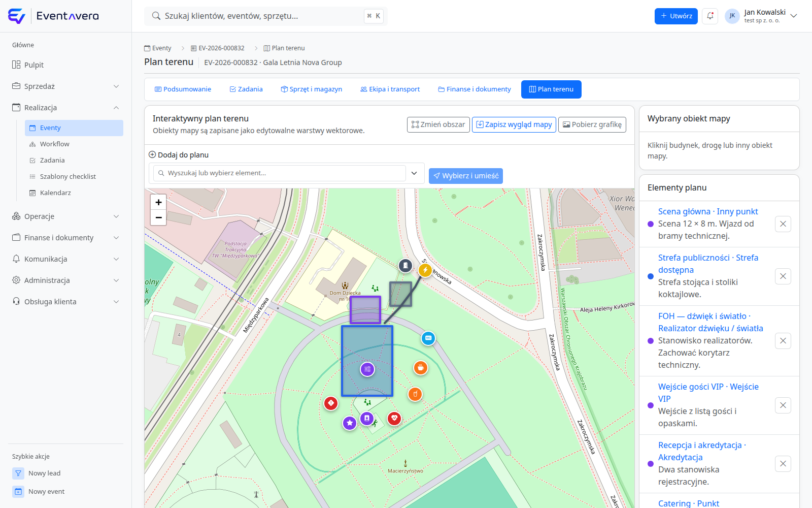The height and width of the screenshot is (508, 812).
Task: Click Zapisz wygląd mapy button
Action: 514,124
